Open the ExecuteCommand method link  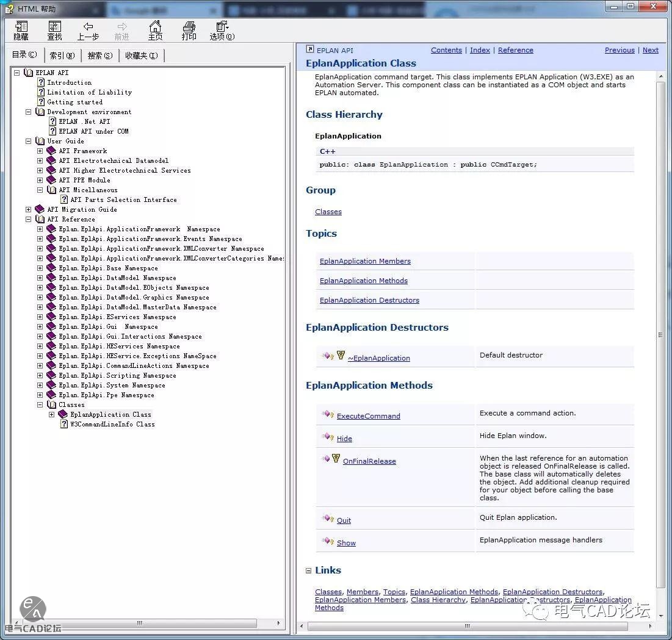[368, 416]
